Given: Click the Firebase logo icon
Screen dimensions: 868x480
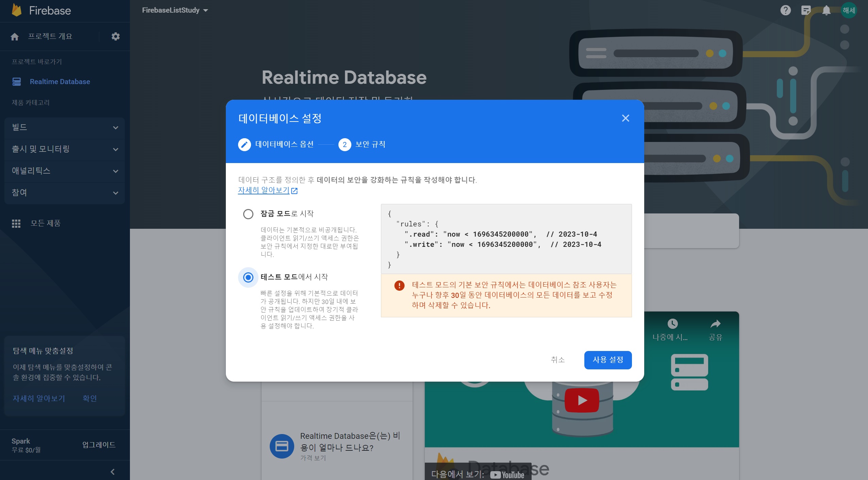Looking at the screenshot, I should pyautogui.click(x=16, y=10).
